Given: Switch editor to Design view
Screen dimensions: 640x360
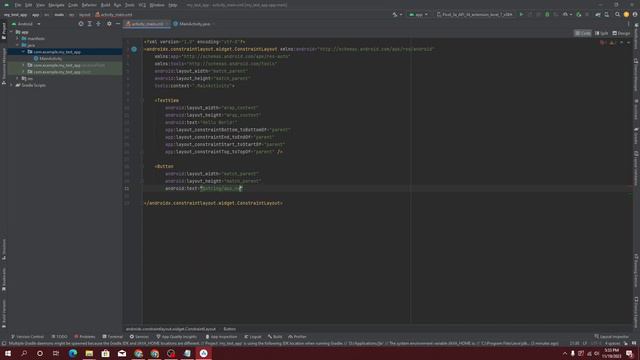Looking at the screenshot, I should click(621, 33).
